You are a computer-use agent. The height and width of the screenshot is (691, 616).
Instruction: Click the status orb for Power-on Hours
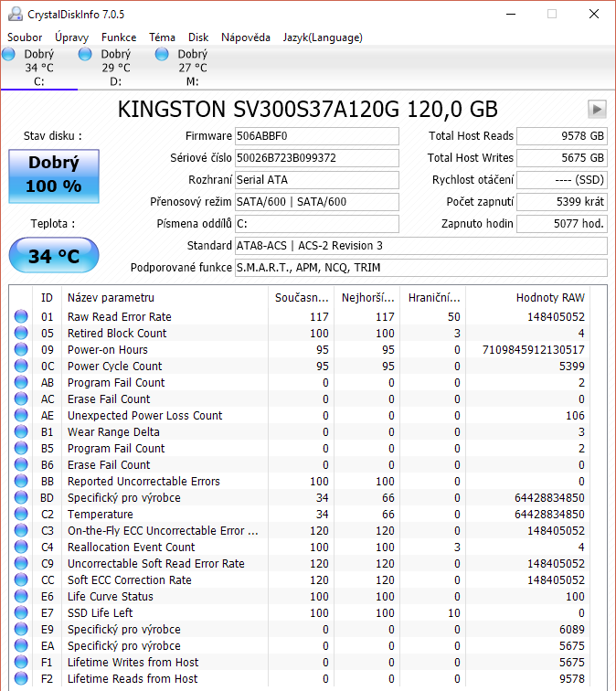(x=21, y=349)
